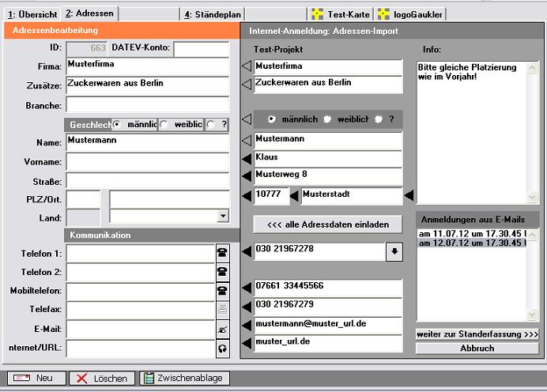Viewport: 547px width, 392px height.
Task: Click the phone icon next to Telefon 2
Action: [x=223, y=272]
